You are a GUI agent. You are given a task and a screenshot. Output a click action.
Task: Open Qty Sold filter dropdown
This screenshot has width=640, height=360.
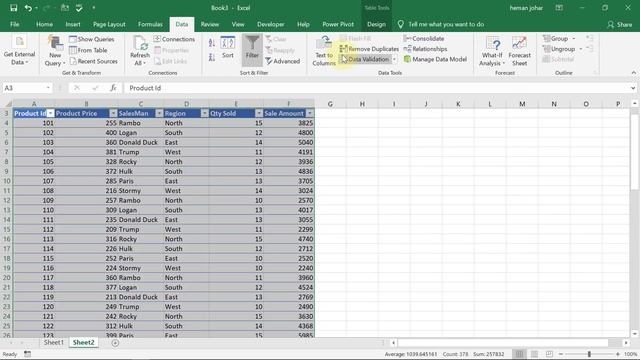tap(259, 113)
